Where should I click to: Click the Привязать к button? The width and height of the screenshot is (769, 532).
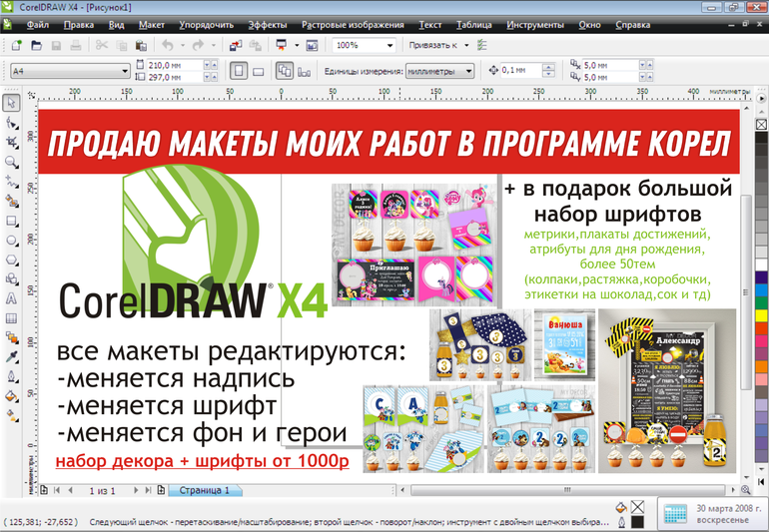tap(439, 45)
